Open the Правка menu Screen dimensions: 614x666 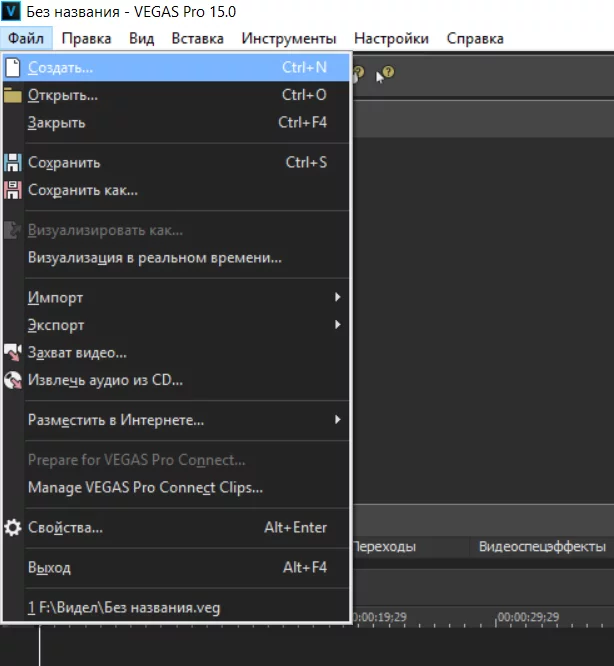click(85, 39)
